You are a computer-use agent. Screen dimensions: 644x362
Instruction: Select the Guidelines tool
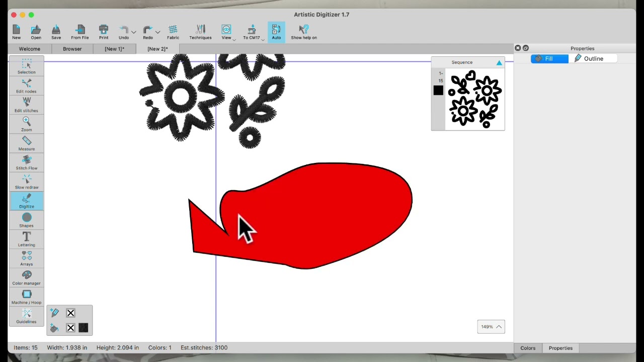(x=27, y=315)
